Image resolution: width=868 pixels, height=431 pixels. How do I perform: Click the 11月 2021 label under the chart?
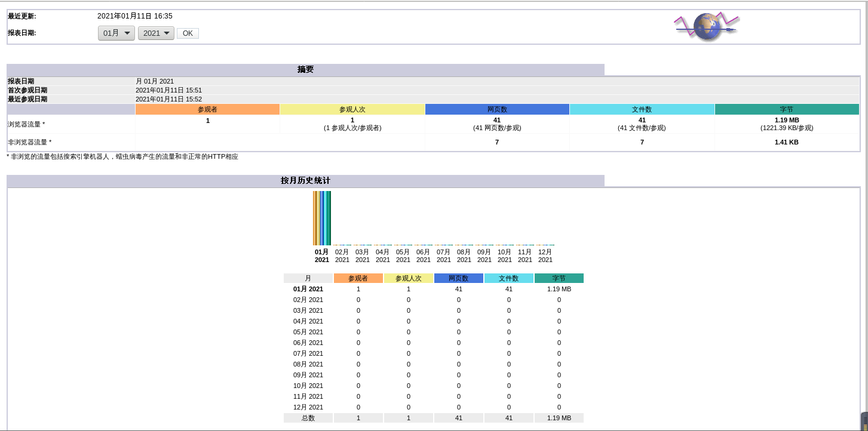pyautogui.click(x=525, y=255)
